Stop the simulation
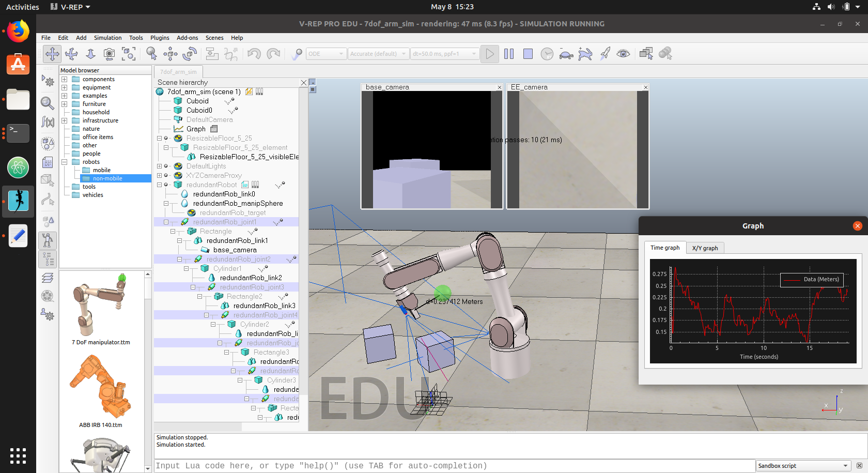Image resolution: width=868 pixels, height=473 pixels. pos(528,54)
